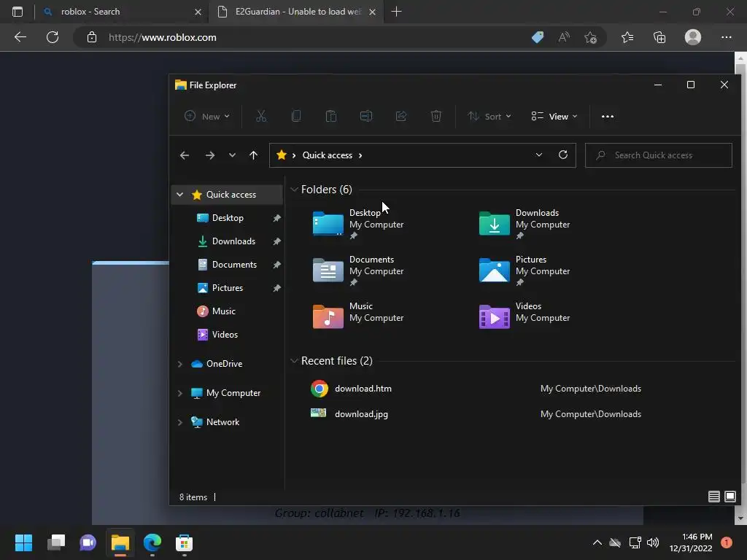The height and width of the screenshot is (560, 747).
Task: Open the Desktop folder tile
Action: [x=358, y=224]
